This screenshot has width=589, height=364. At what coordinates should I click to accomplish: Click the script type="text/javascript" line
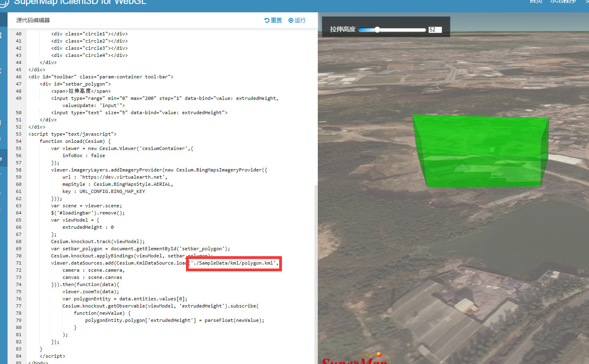click(x=72, y=134)
